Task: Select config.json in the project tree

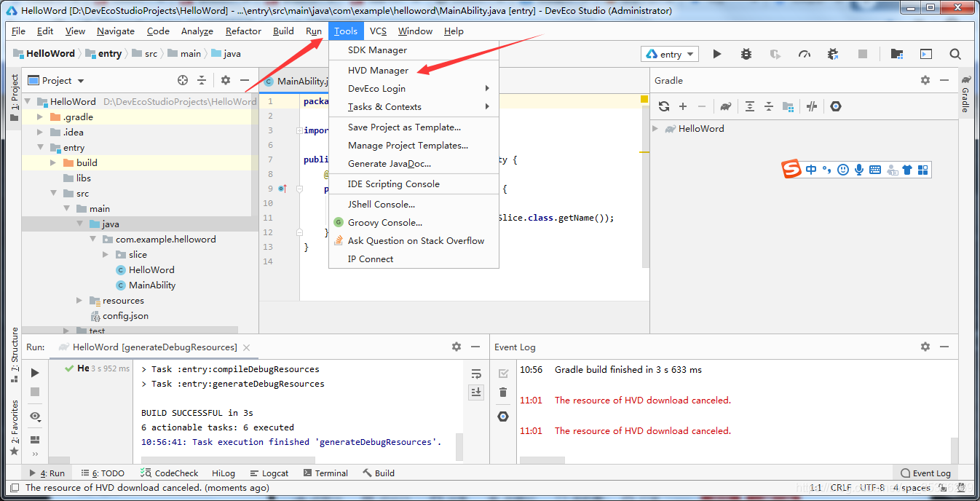Action: (125, 315)
